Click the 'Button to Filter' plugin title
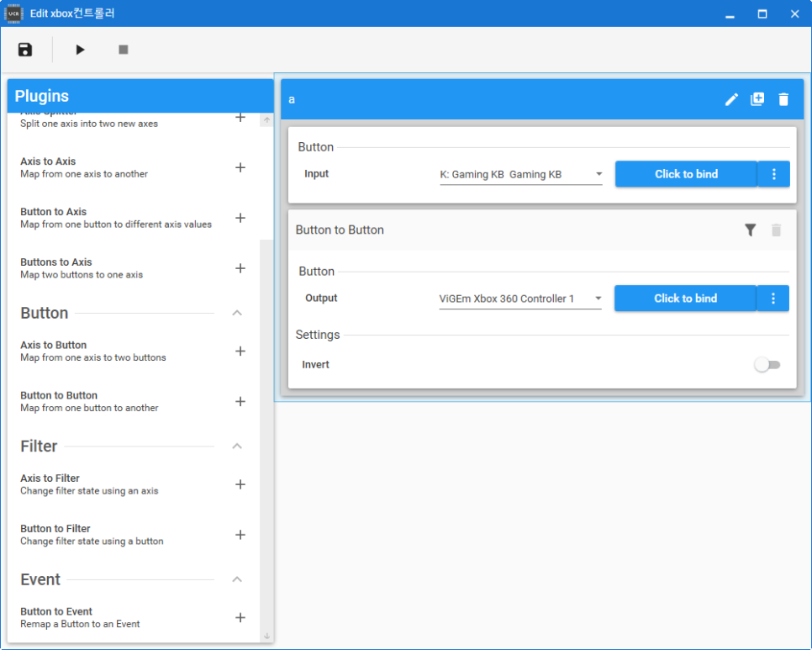The height and width of the screenshot is (650, 812). click(x=55, y=528)
